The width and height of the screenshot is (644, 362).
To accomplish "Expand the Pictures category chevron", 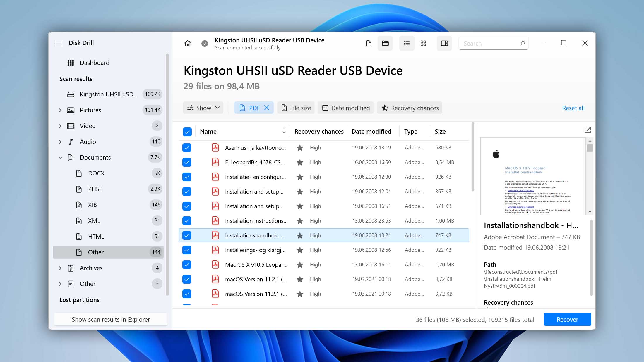I will (x=60, y=110).
